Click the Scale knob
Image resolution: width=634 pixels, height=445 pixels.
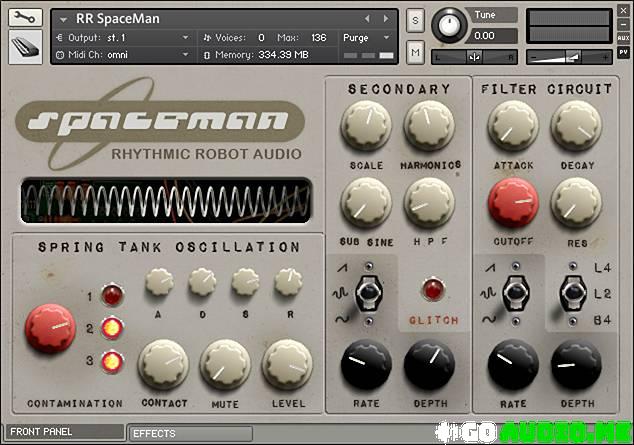366,124
